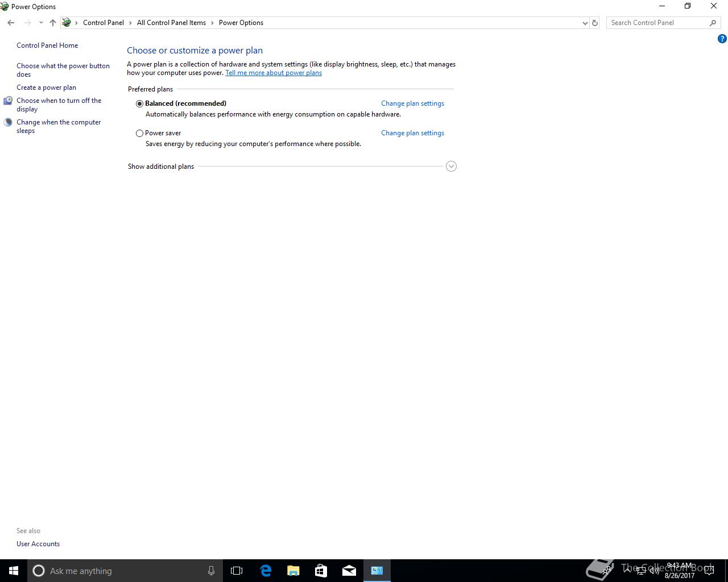The image size is (728, 582).
Task: Click the Search Control Panel field
Action: click(657, 23)
